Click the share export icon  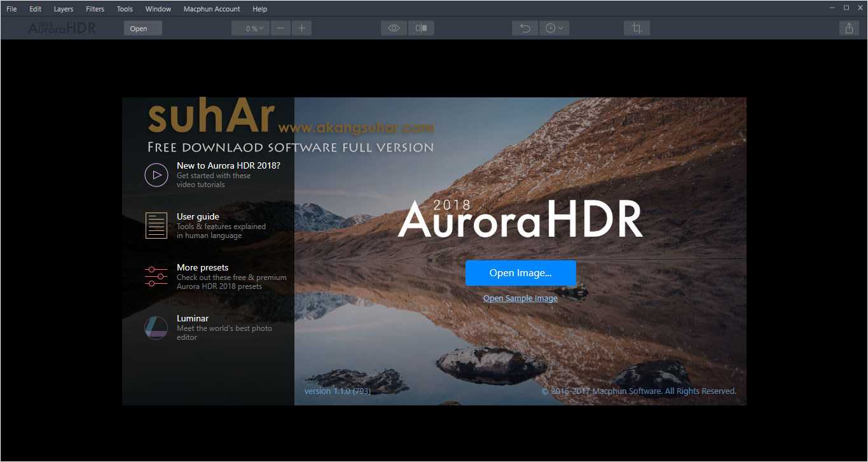coord(849,29)
